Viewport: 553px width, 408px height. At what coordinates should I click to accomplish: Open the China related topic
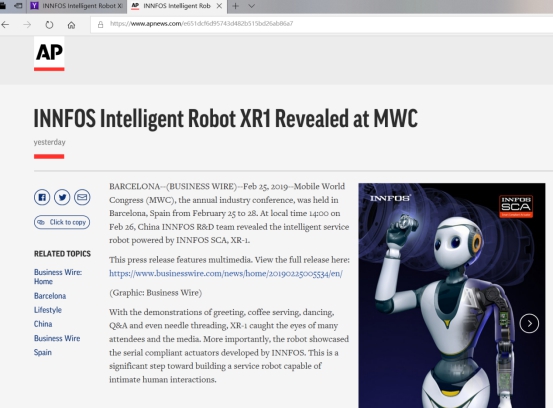click(43, 324)
